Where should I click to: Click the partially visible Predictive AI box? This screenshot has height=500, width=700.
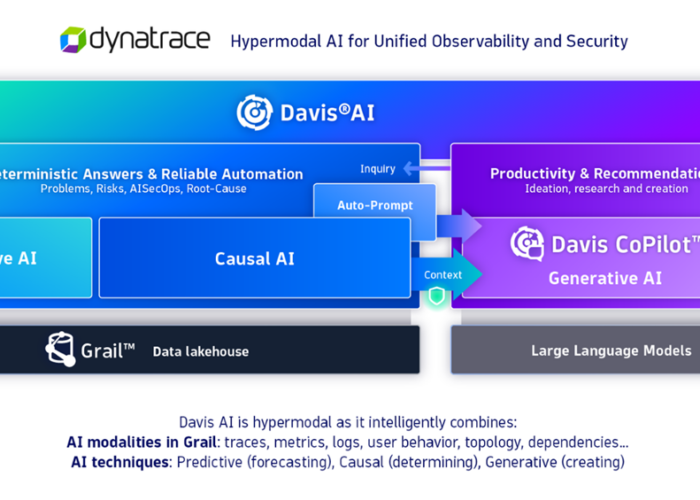point(46,258)
